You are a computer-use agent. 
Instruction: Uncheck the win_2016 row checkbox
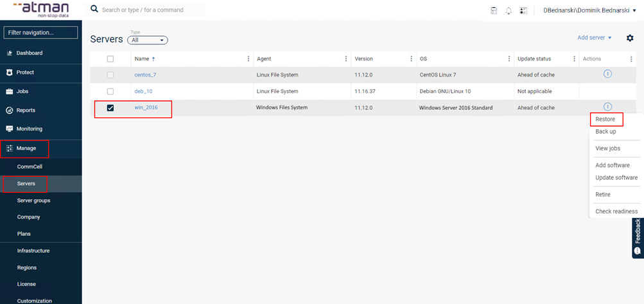tap(110, 108)
